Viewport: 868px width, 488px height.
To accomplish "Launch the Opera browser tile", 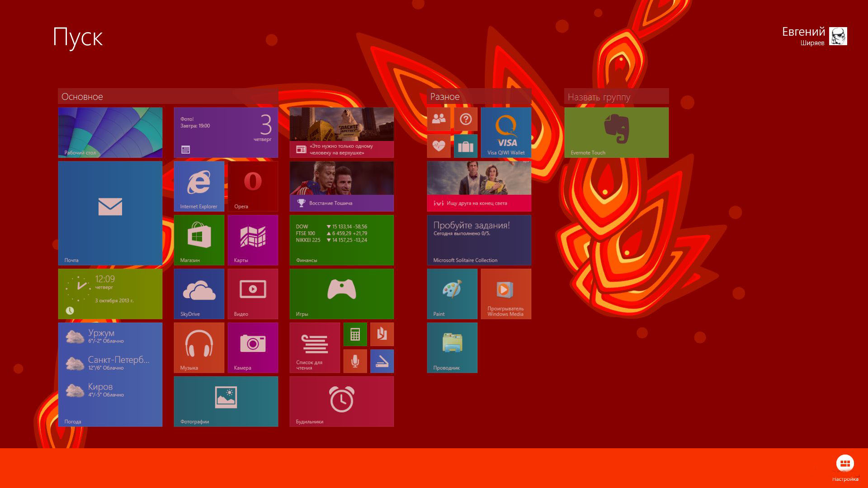I will point(253,186).
